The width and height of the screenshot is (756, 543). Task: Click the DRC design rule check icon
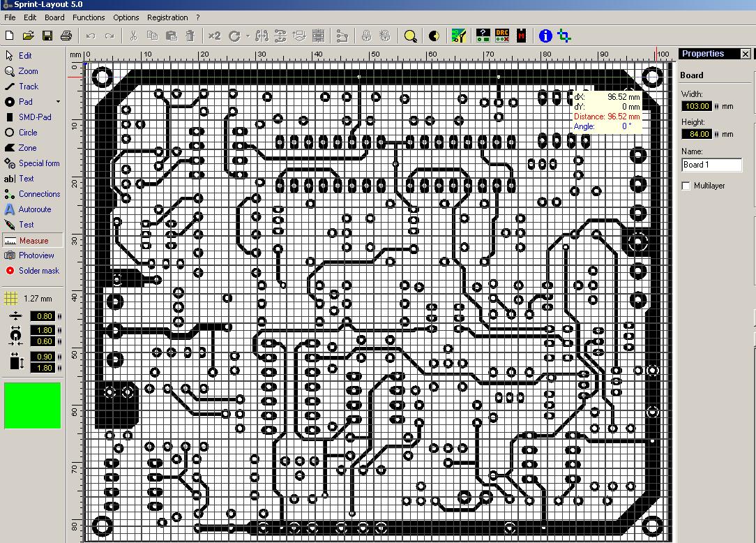pyautogui.click(x=502, y=36)
